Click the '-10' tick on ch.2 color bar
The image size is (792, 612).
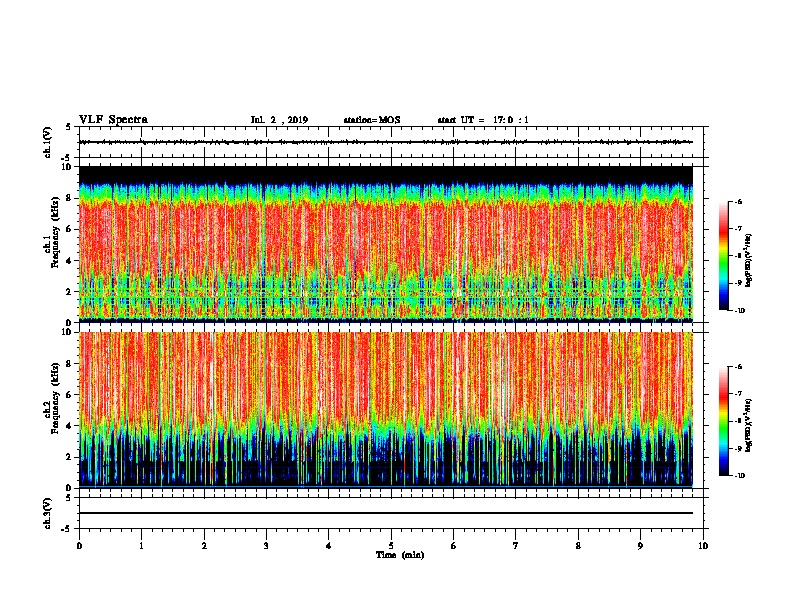(x=739, y=476)
